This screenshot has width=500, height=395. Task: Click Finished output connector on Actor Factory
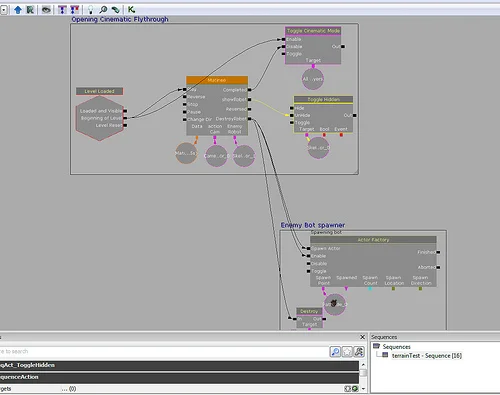pyautogui.click(x=438, y=252)
